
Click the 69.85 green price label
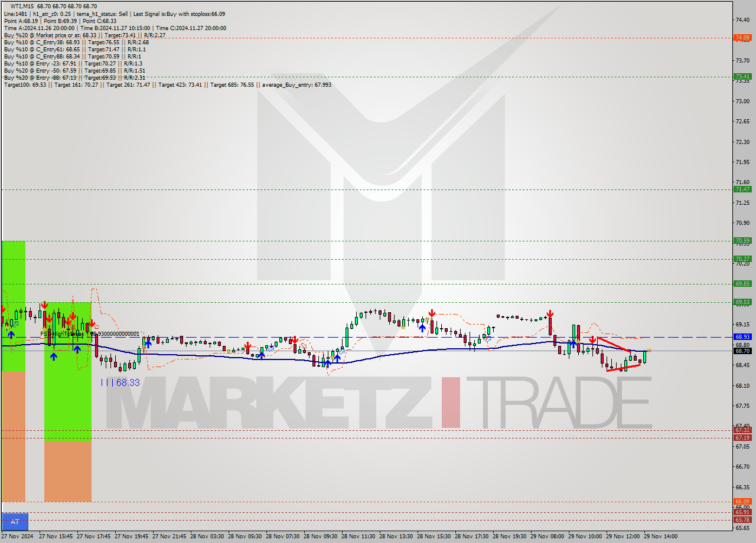(742, 283)
